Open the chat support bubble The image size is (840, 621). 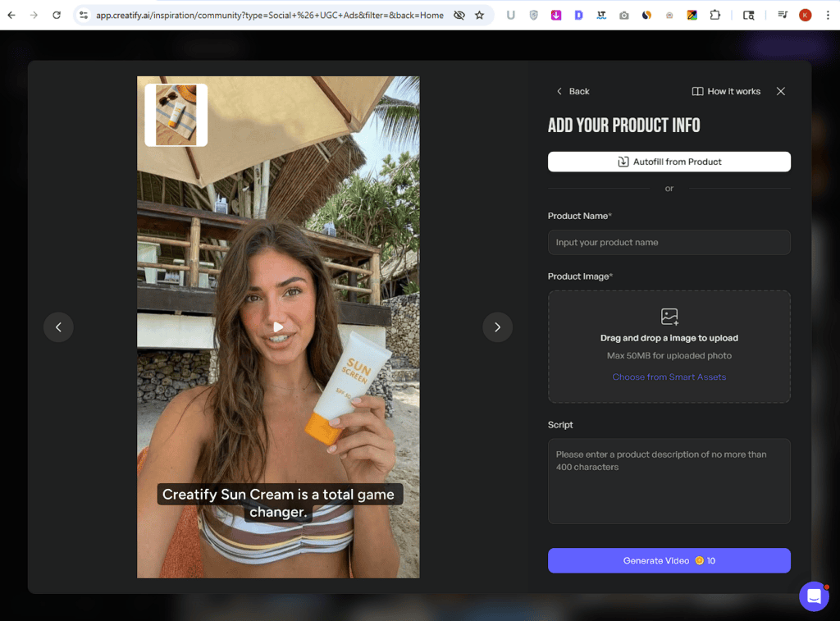click(814, 596)
